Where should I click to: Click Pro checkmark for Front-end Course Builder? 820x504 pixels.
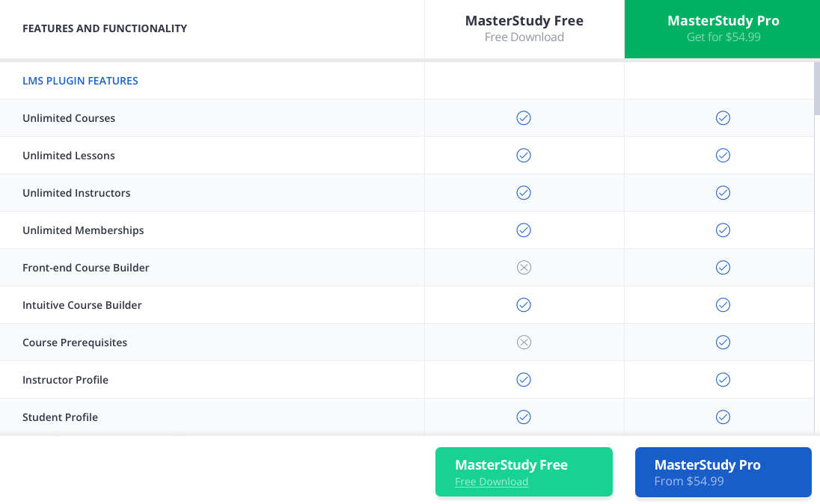723,268
